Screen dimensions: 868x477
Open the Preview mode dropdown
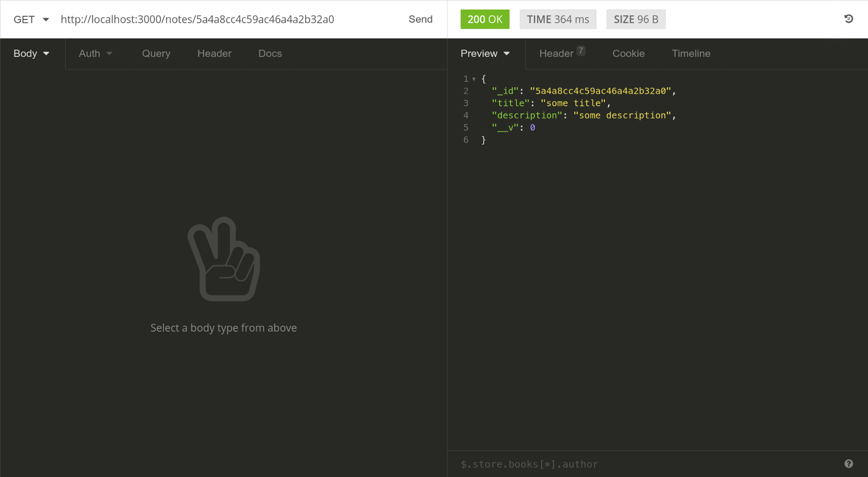point(485,54)
